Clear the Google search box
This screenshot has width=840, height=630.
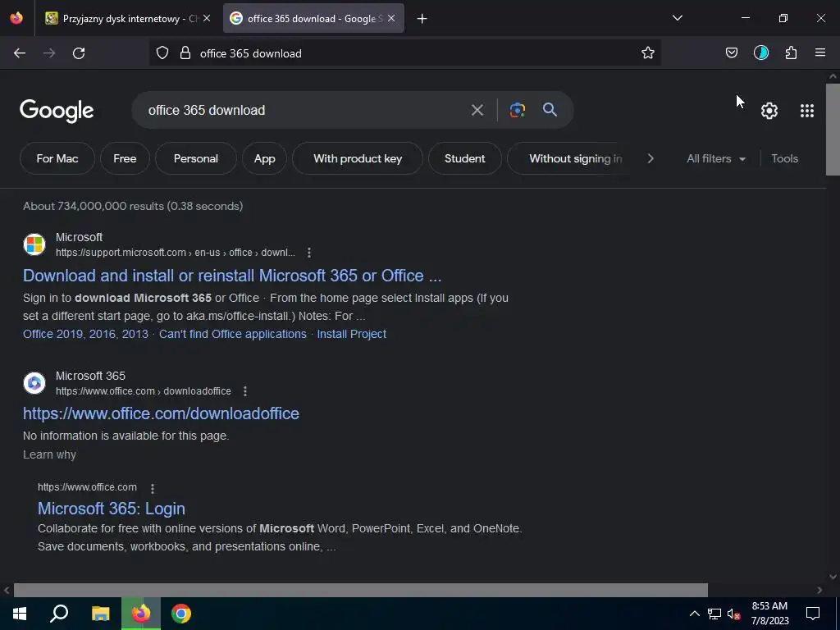click(477, 111)
